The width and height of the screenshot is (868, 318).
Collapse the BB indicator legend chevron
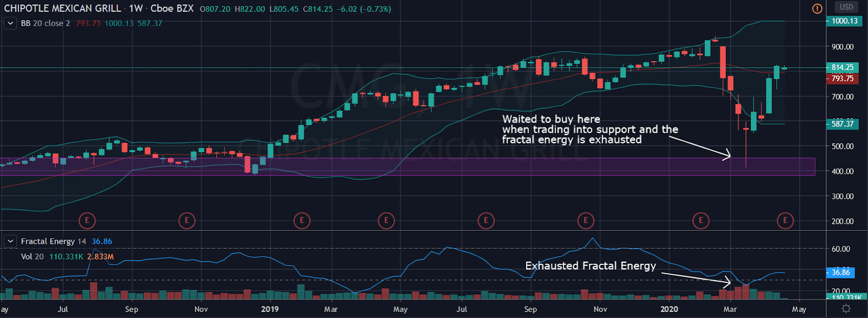point(10,23)
